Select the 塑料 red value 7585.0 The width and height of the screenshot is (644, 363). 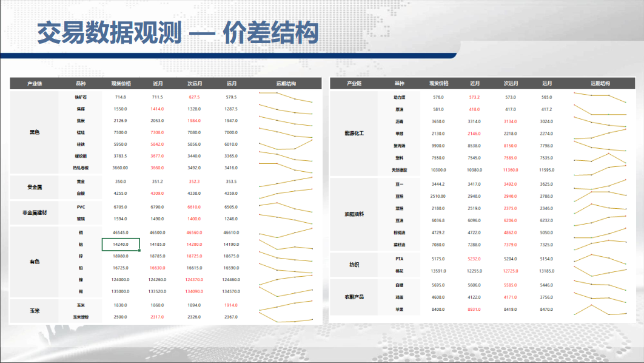(511, 158)
